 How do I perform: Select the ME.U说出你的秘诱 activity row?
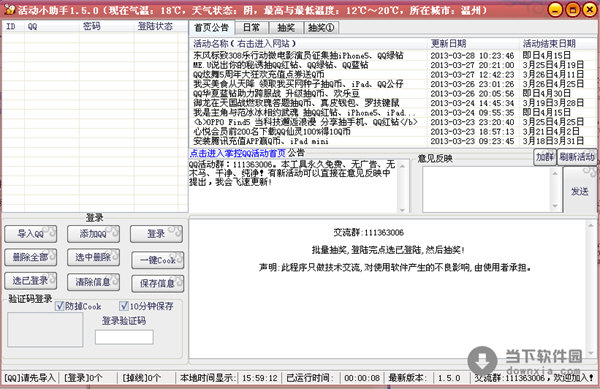[393, 65]
